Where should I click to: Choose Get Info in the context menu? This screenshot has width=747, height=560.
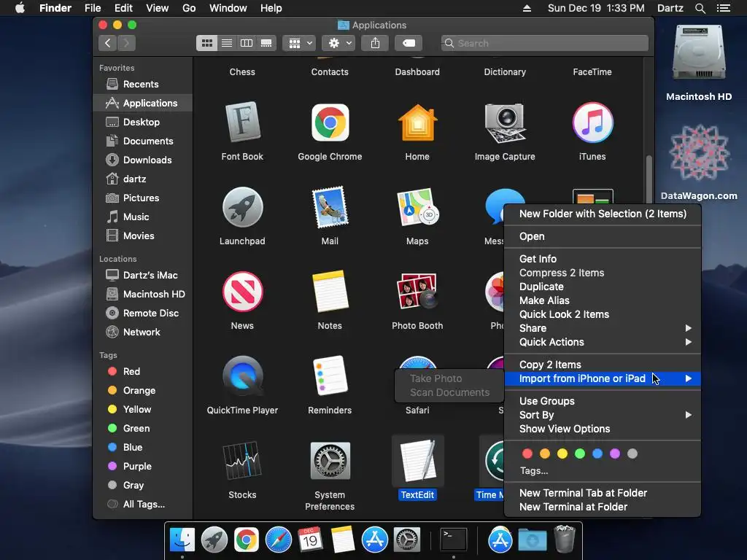[603, 259]
